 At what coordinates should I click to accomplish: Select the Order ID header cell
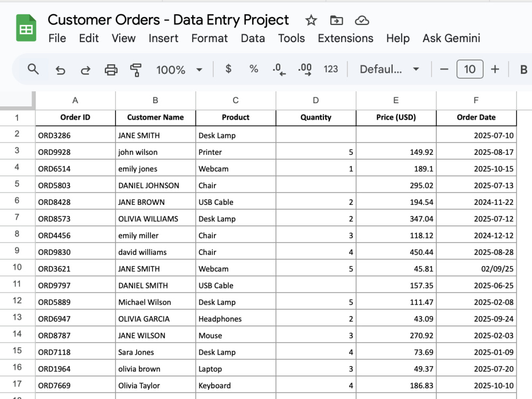coord(76,118)
